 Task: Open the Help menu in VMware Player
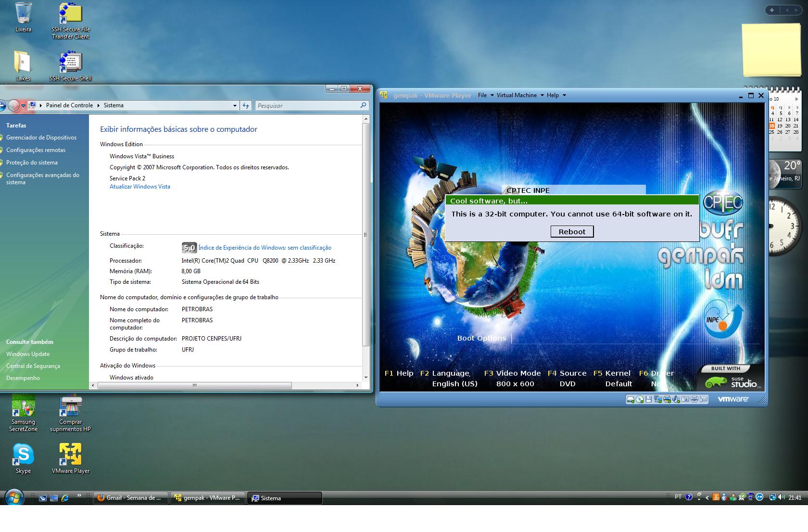point(556,95)
